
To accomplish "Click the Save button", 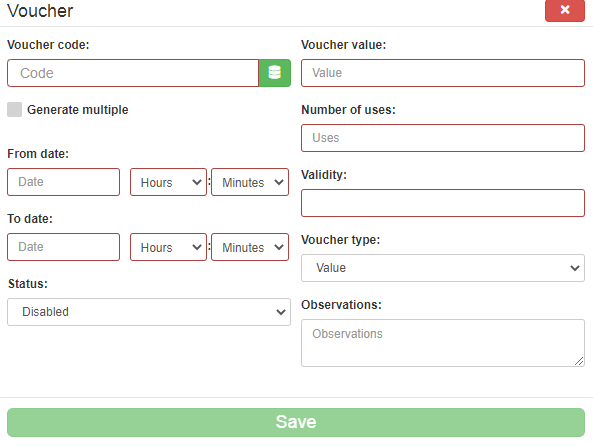I will 296,422.
